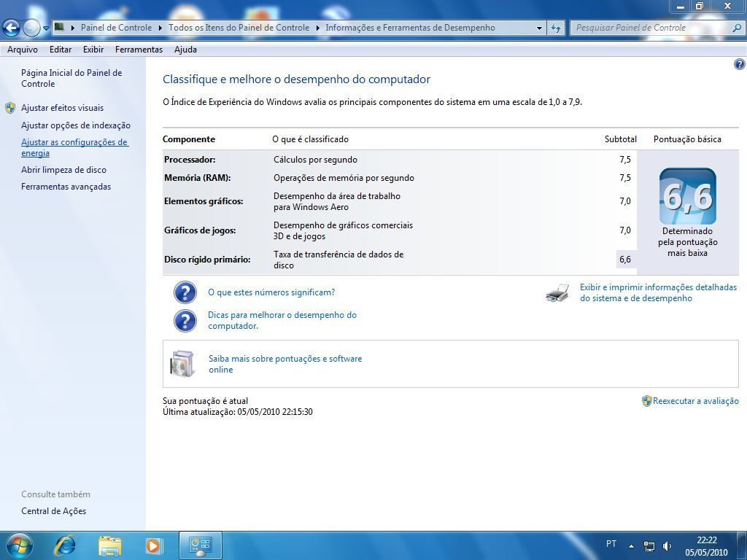
Task: Open the recent pages dropdown arrow
Action: coord(46,28)
